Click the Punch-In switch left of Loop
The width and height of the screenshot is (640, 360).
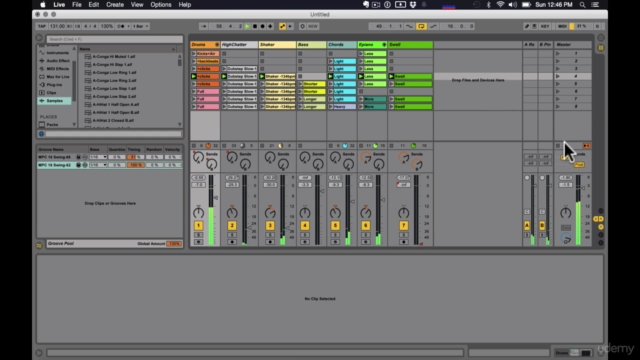coord(409,26)
